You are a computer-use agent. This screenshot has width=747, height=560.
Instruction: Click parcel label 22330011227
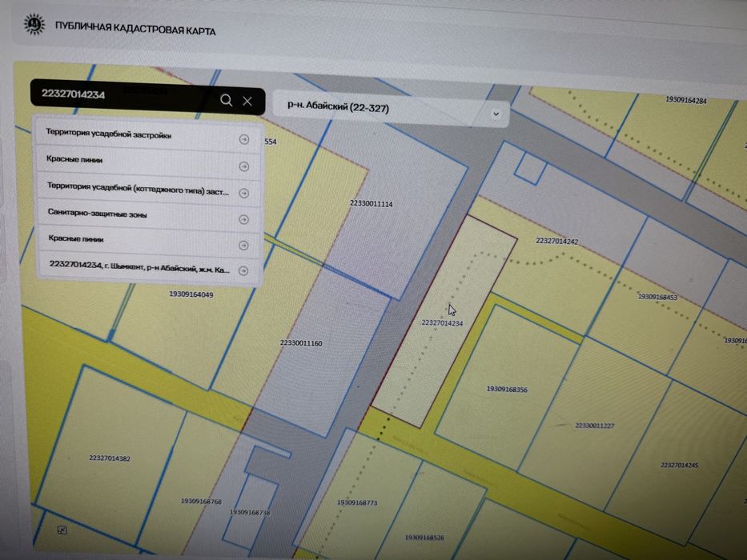coord(595,426)
